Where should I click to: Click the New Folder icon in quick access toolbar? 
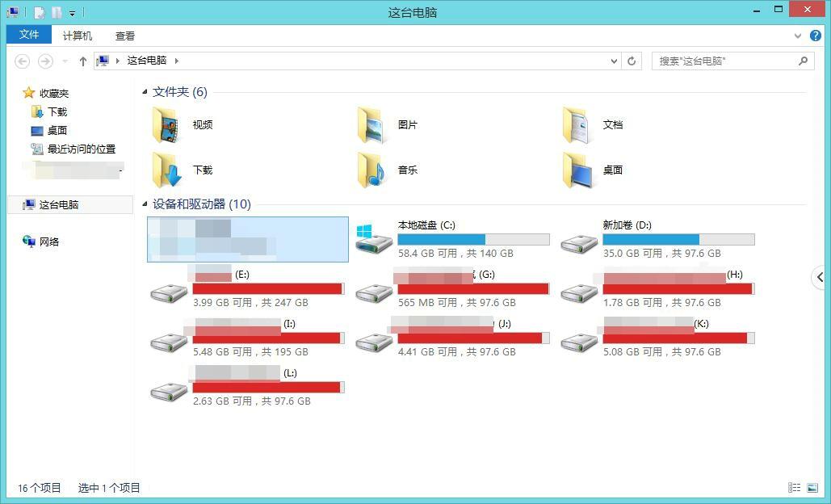57,12
